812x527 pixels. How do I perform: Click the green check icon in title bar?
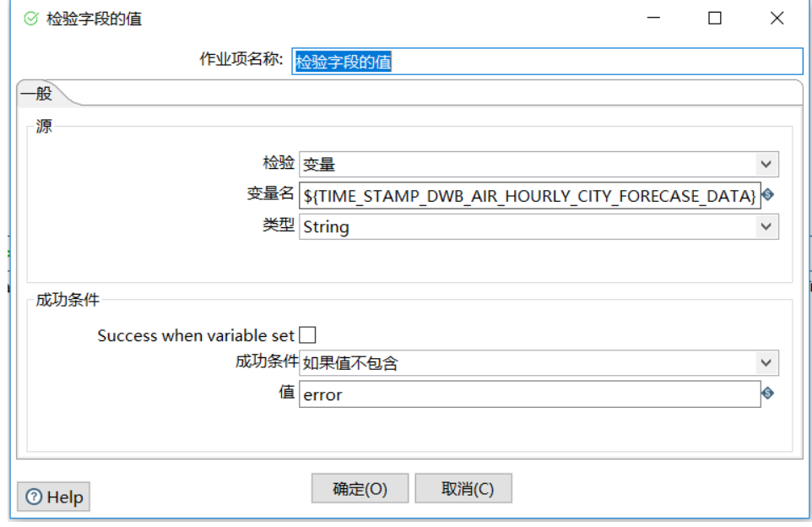pos(31,19)
